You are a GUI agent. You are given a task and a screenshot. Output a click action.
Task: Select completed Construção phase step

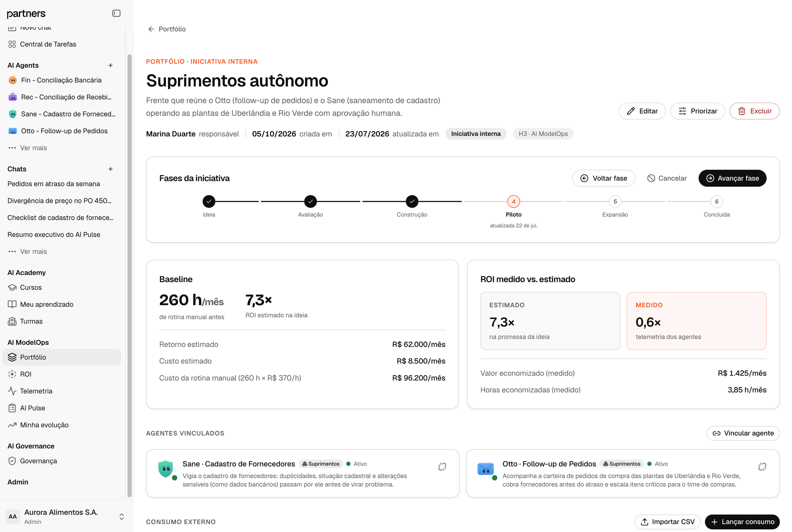click(412, 202)
